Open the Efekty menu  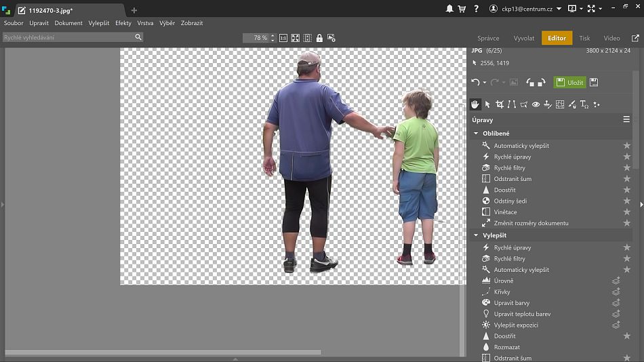click(123, 23)
